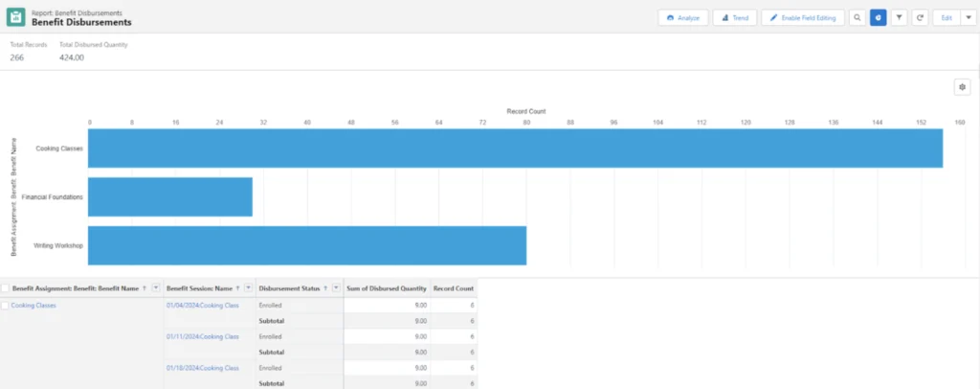Open Benefit Session Name column dropdown
980x389 pixels.
click(248, 287)
